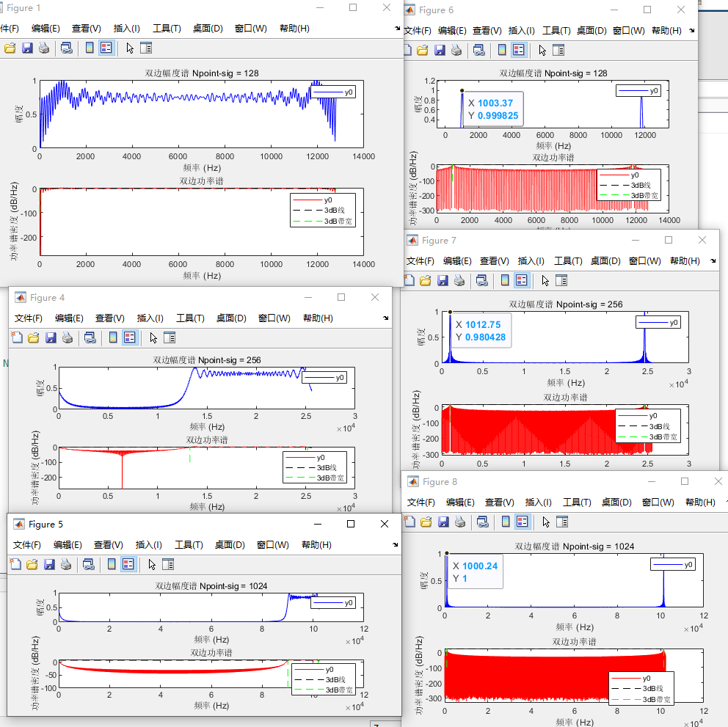The width and height of the screenshot is (728, 727).
Task: Save Figure 6 with the toolbar disk icon
Action: coord(440,50)
